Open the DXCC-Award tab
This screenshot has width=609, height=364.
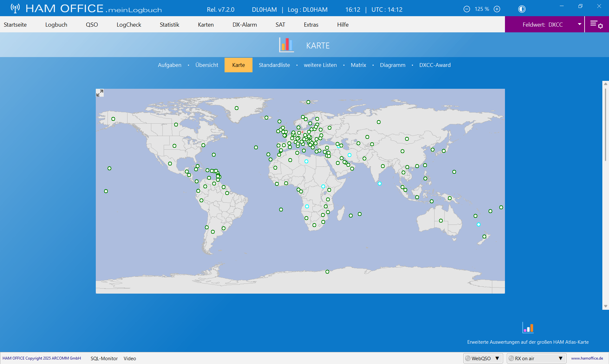pyautogui.click(x=435, y=65)
